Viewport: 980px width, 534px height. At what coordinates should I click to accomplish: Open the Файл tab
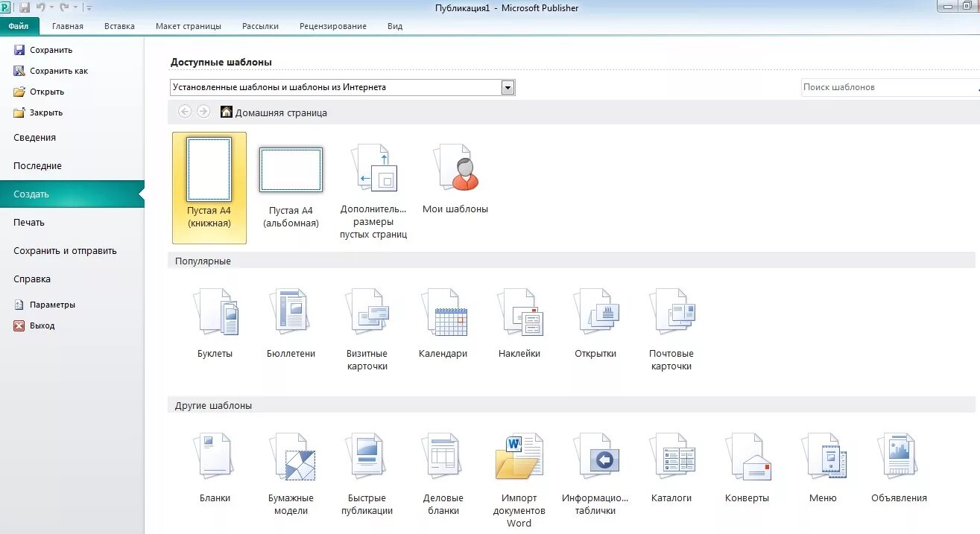pyautogui.click(x=19, y=25)
